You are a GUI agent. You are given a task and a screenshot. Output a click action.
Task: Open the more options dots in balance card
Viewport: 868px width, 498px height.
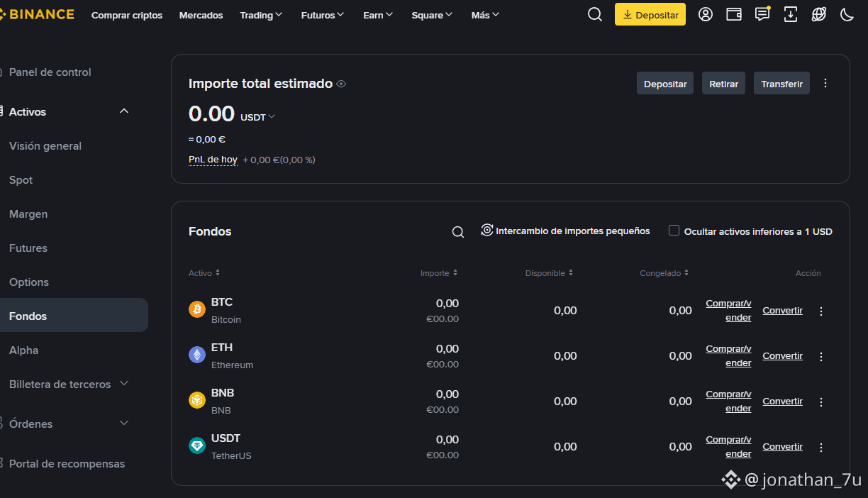coord(825,83)
